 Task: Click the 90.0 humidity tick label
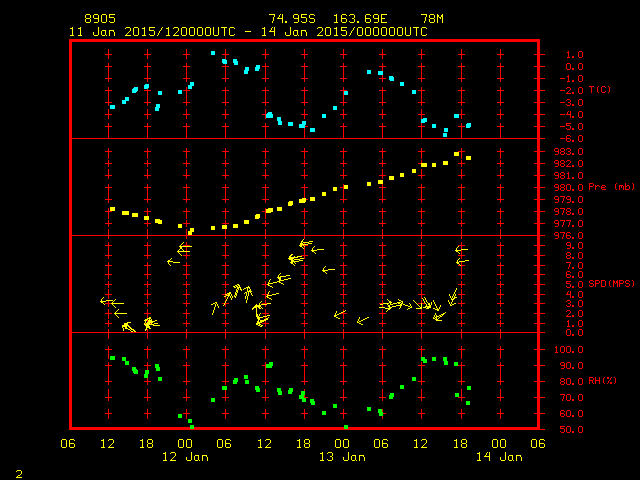point(571,366)
